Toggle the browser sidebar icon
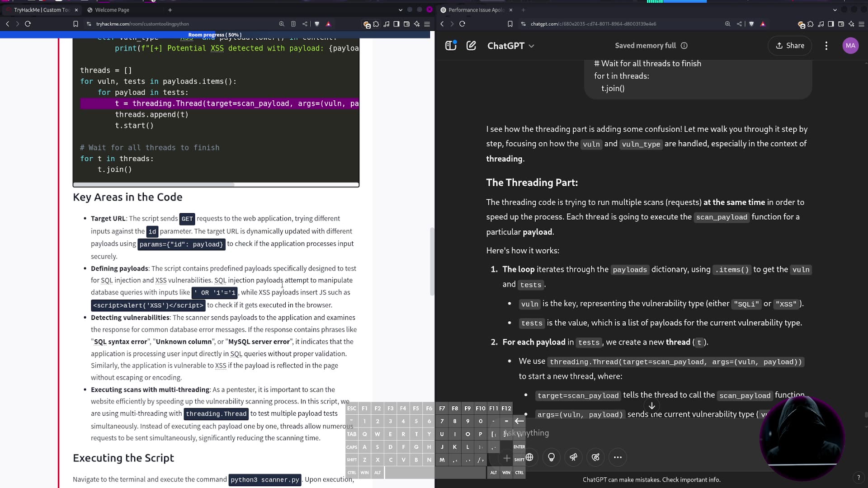This screenshot has height=488, width=868. [x=396, y=23]
